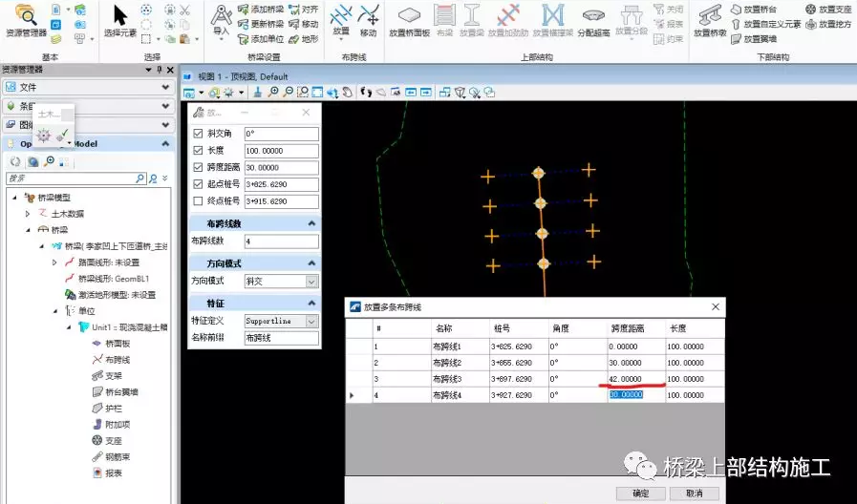The image size is (857, 504).
Task: Select 桥面板 in the tree
Action: coord(111,344)
